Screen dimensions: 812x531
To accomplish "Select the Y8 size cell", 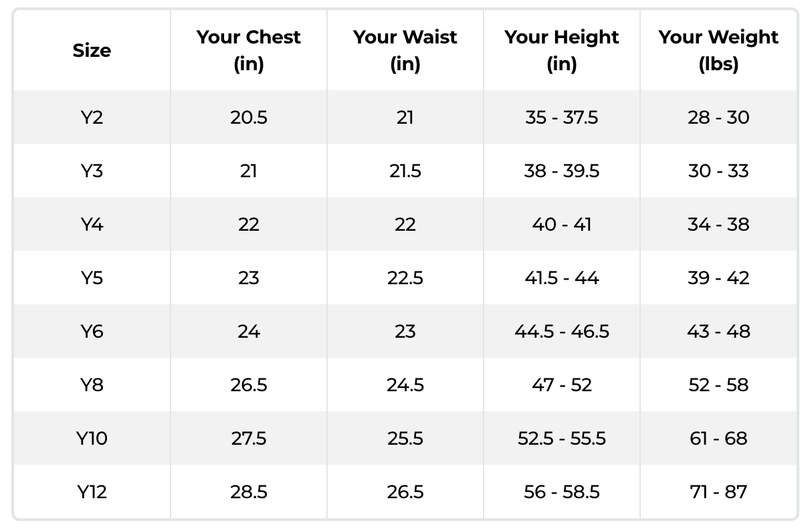I will [92, 385].
